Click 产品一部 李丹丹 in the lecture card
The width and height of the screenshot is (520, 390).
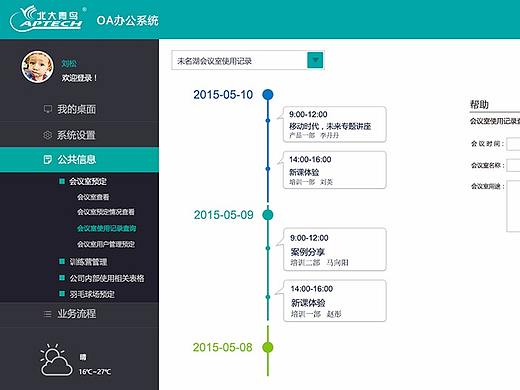coord(314,135)
